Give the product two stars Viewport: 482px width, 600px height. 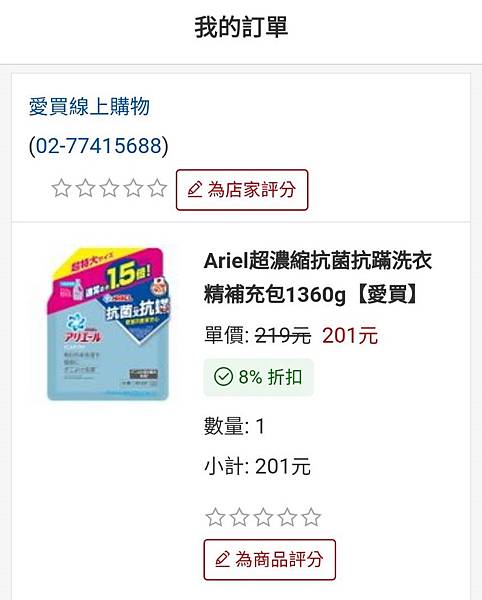239,517
